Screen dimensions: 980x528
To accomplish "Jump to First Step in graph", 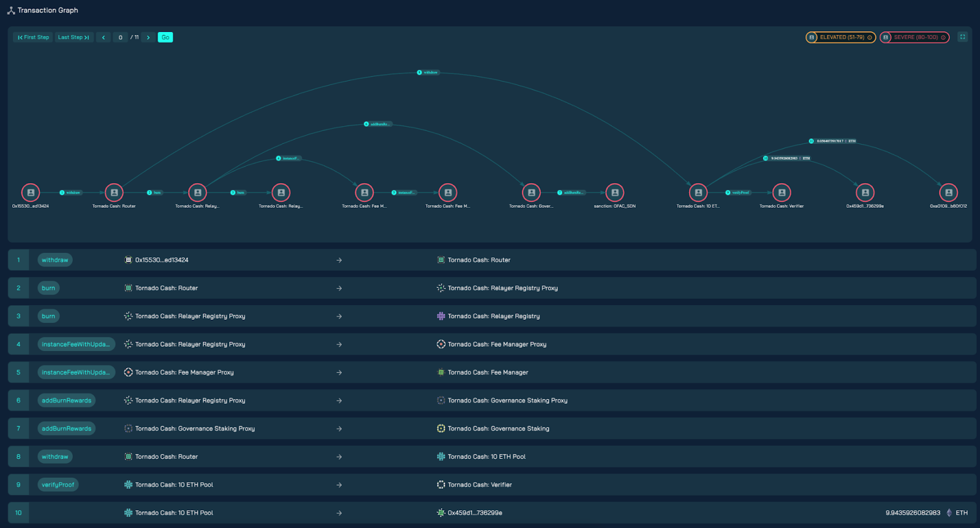I will (33, 37).
